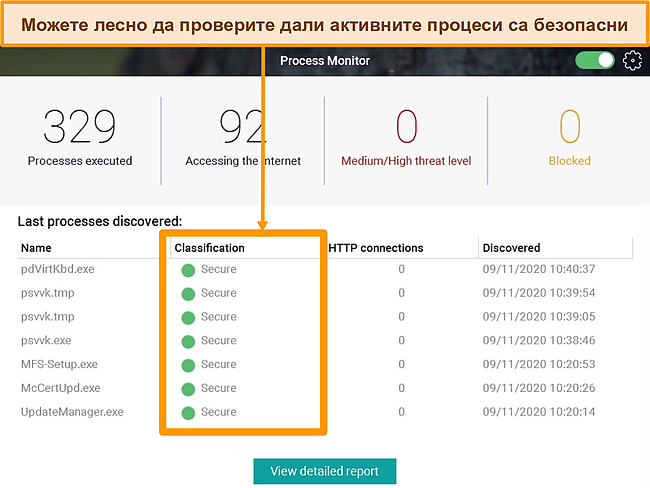The width and height of the screenshot is (650, 488).
Task: Click the Process Monitor title
Action: 325,61
